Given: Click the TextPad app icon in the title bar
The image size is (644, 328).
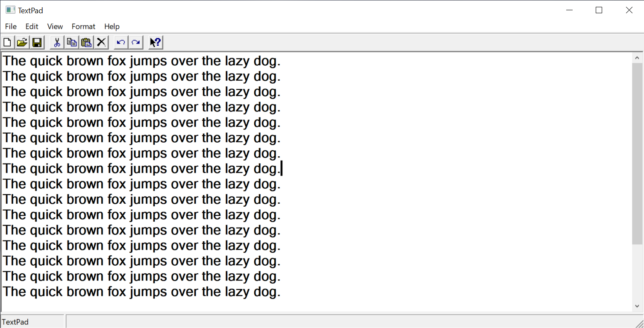Looking at the screenshot, I should click(x=10, y=10).
